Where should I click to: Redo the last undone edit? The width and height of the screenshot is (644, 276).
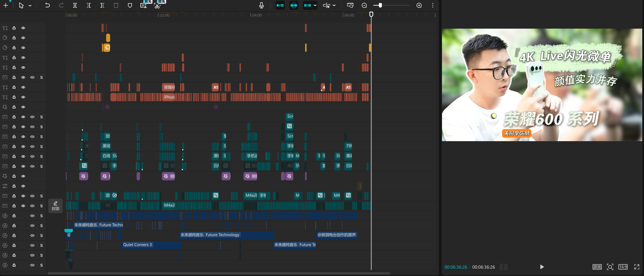point(61,5)
